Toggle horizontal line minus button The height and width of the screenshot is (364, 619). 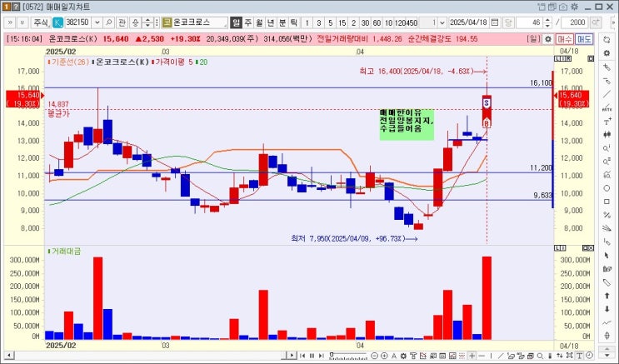482,356
